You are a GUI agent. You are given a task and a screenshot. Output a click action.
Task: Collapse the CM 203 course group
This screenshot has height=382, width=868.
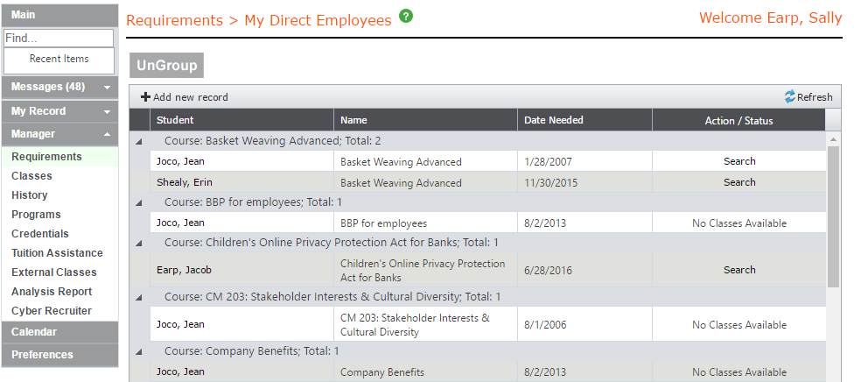coord(139,297)
